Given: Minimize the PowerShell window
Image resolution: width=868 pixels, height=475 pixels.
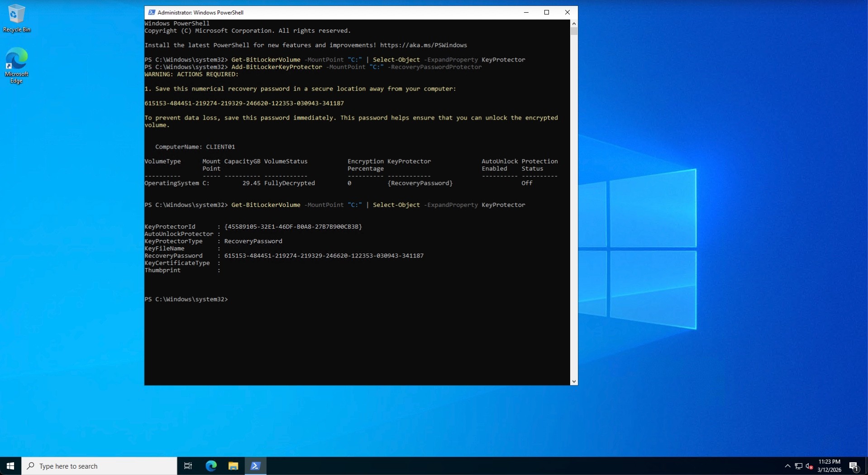Looking at the screenshot, I should tap(526, 12).
